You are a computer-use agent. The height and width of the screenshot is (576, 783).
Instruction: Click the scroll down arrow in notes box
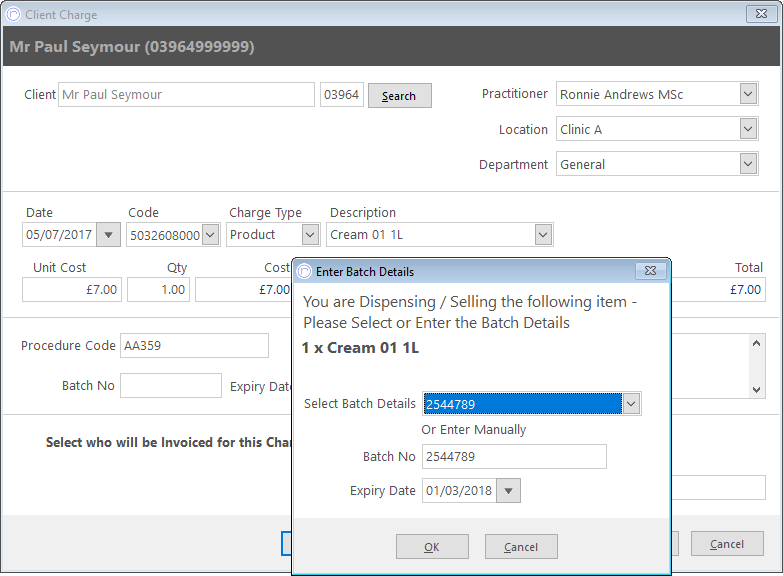(757, 390)
